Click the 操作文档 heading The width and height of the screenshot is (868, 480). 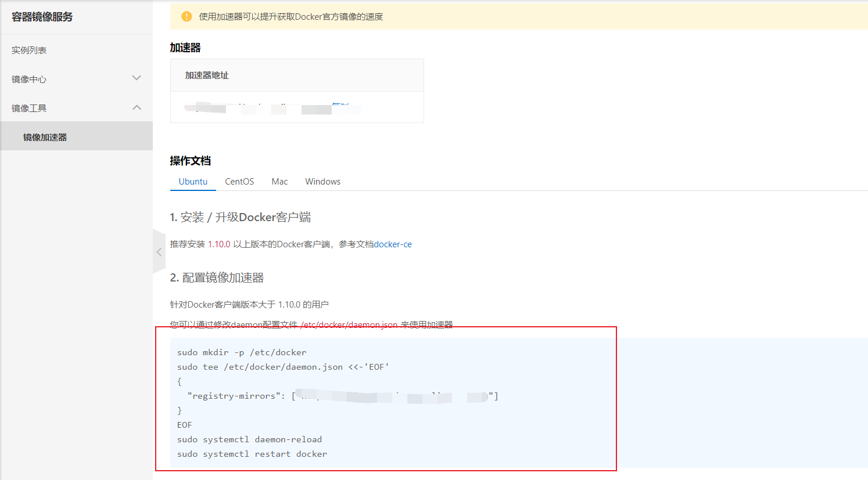[x=191, y=161]
